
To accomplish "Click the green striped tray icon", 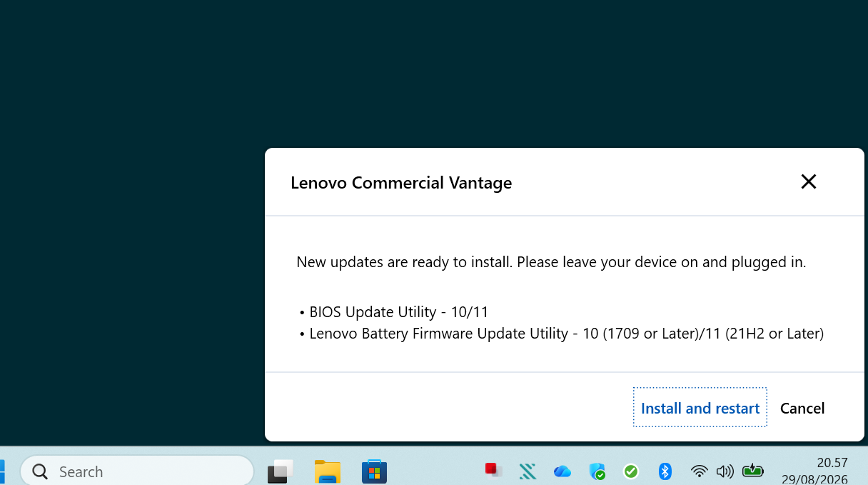I will coord(528,471).
